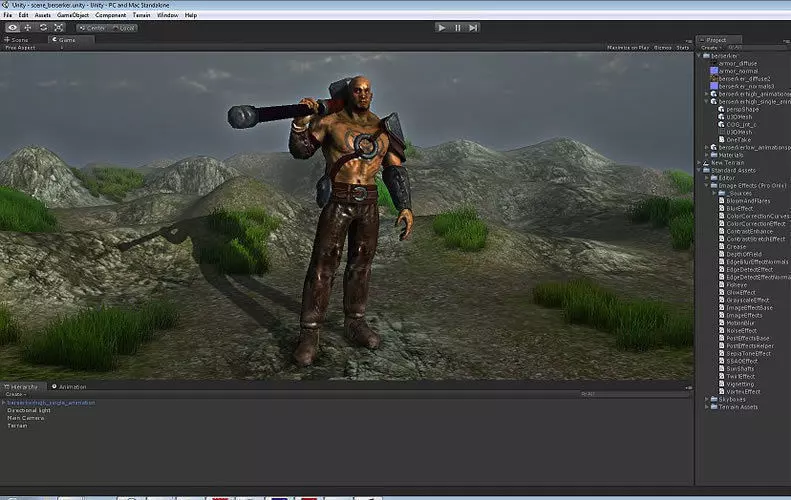791x500 pixels.
Task: Collapse berserkerhigh_single_animation model in Project
Action: (x=707, y=101)
